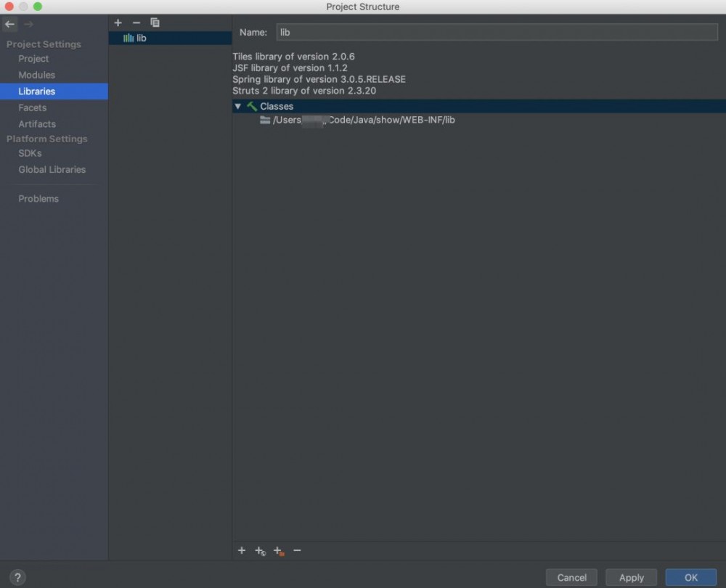Viewport: 726px width, 588px height.
Task: Add classes root with bottom plus button
Action: pyautogui.click(x=242, y=550)
